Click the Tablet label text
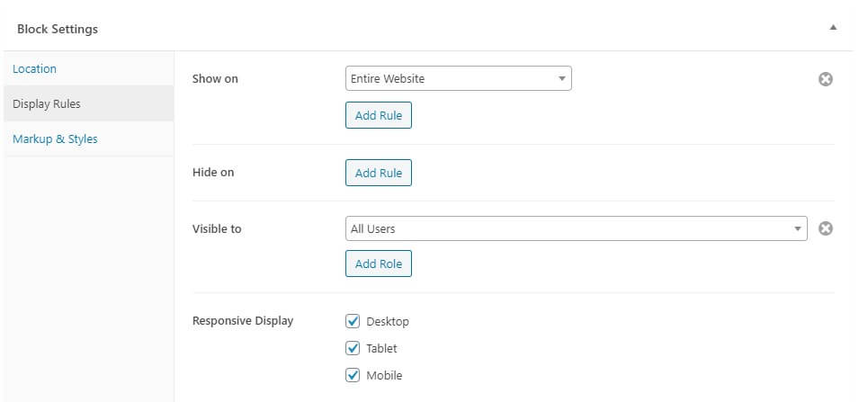This screenshot has width=868, height=402. 381,349
